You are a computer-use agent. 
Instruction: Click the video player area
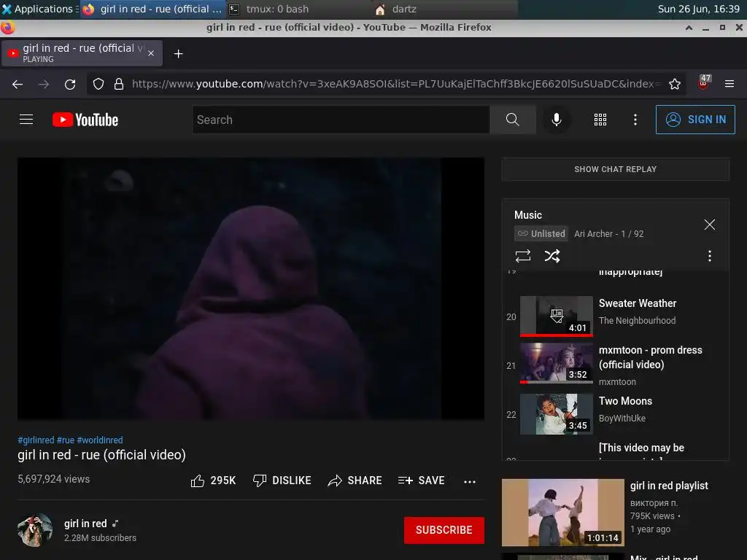(251, 289)
